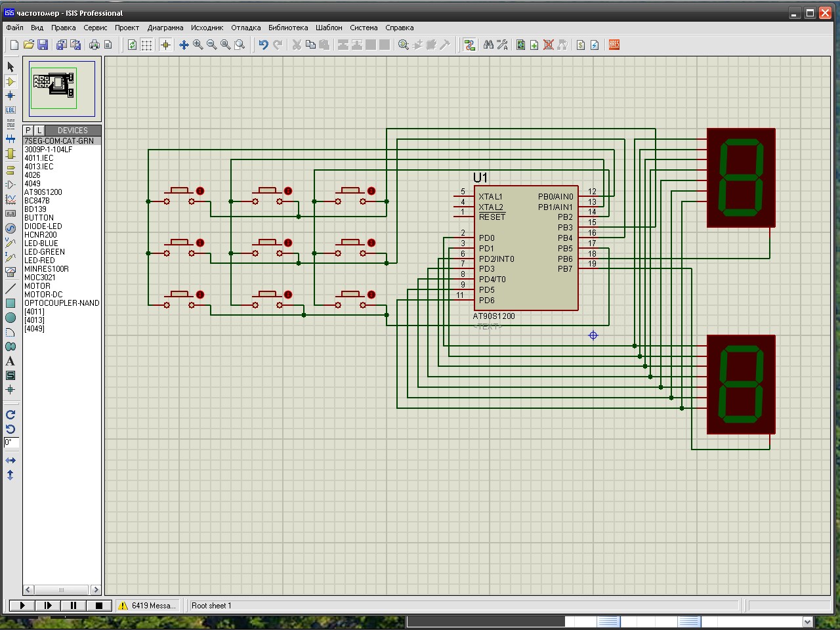The width and height of the screenshot is (840, 630).
Task: Open the Библиотека menu
Action: (288, 28)
